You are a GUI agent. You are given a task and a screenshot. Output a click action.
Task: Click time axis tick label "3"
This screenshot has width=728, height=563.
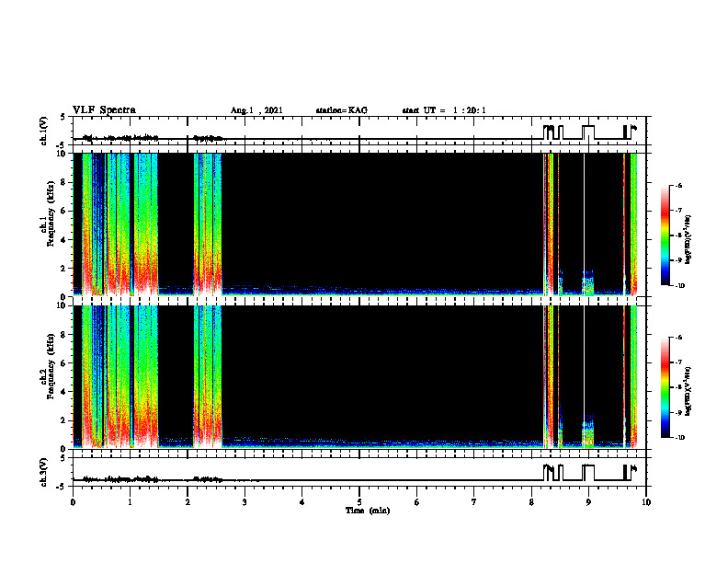pos(245,502)
